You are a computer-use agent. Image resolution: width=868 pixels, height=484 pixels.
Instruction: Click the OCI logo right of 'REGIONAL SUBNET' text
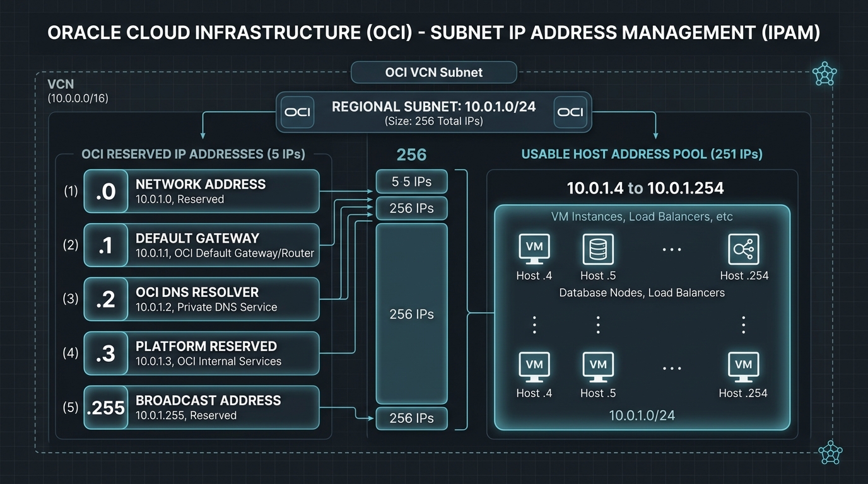point(571,112)
